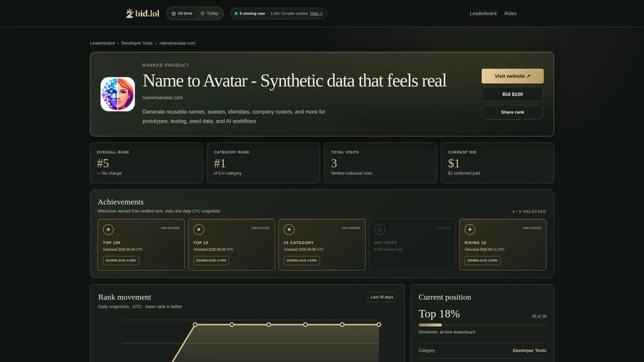Download the Rising 10 achievement card
The height and width of the screenshot is (362, 644).
pyautogui.click(x=482, y=260)
